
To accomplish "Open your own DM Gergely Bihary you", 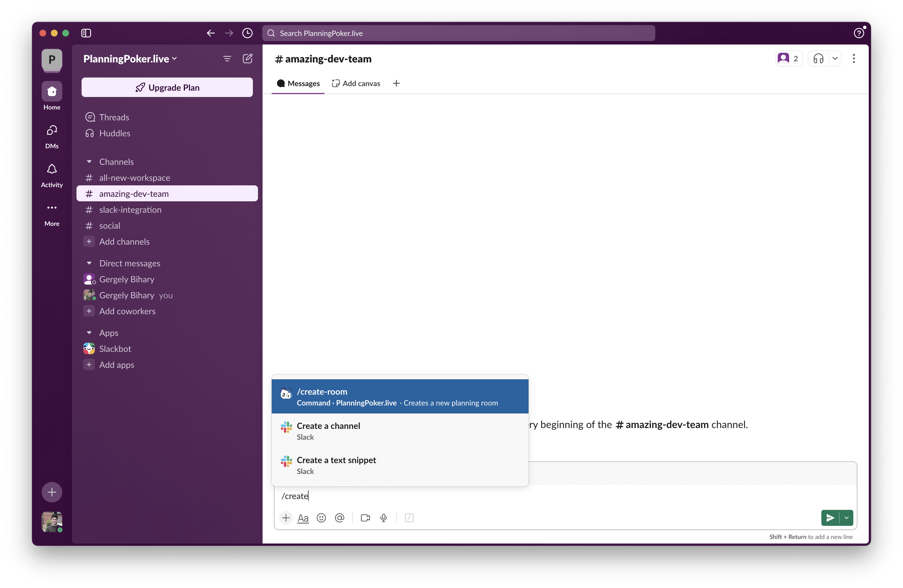I will point(167,295).
